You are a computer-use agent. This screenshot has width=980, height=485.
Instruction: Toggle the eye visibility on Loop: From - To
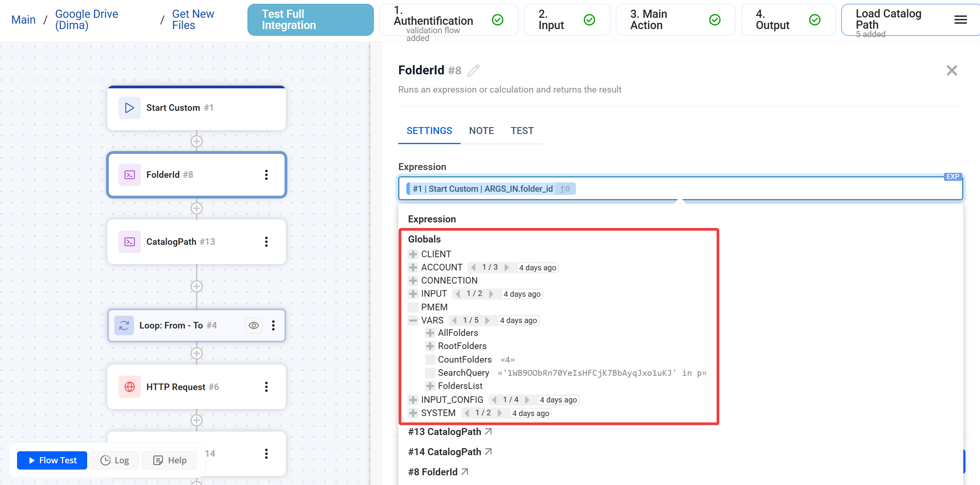[254, 325]
